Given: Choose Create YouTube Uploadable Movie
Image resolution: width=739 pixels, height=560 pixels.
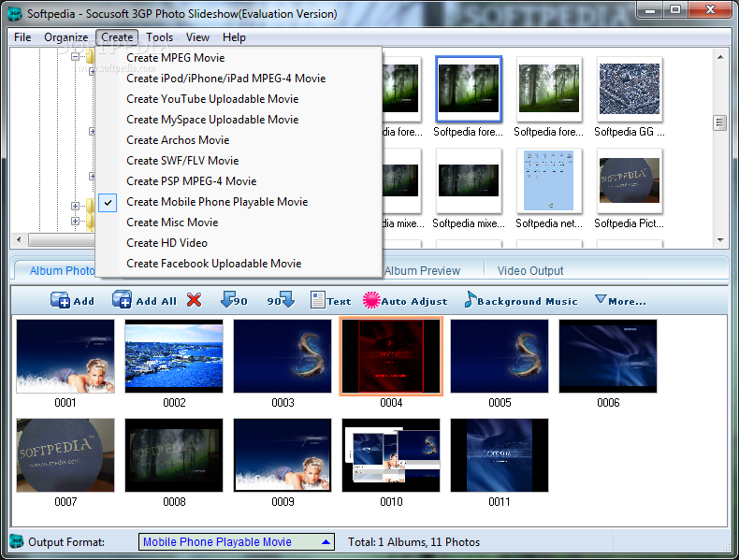Looking at the screenshot, I should 239,99.
